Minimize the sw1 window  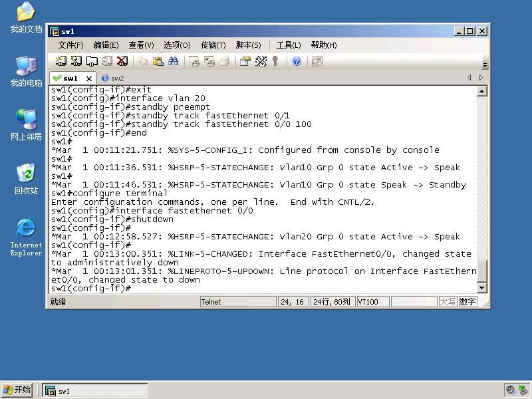click(x=459, y=31)
